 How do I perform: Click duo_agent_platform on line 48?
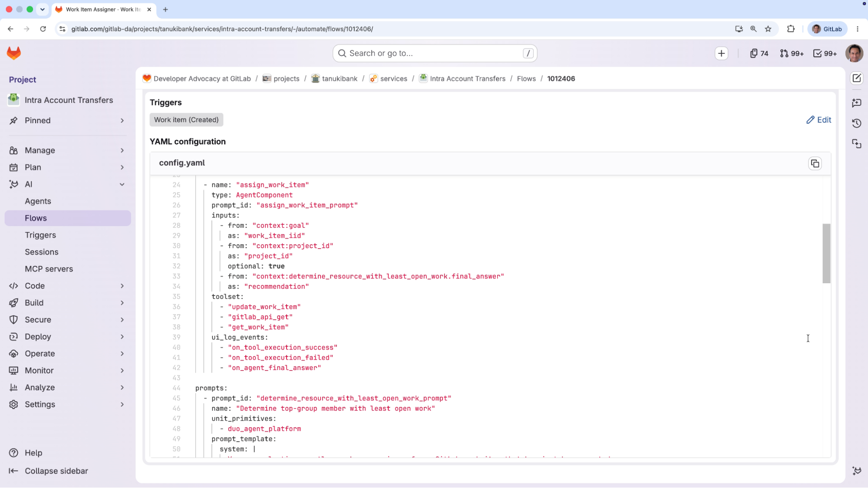pyautogui.click(x=264, y=429)
